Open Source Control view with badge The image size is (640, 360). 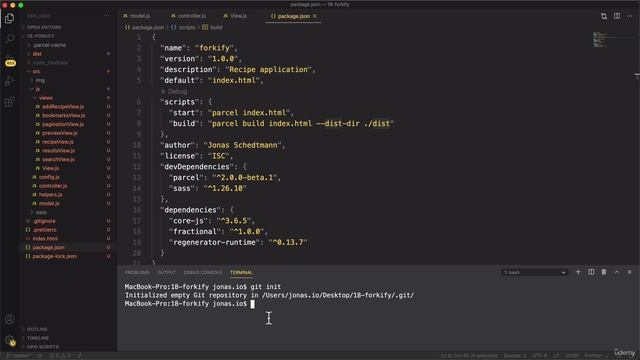[x=10, y=61]
